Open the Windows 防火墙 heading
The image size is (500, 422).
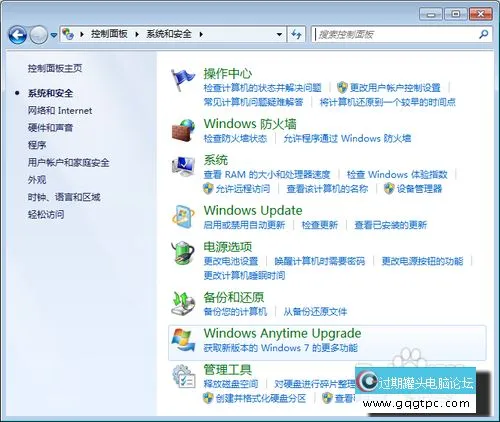click(250, 124)
